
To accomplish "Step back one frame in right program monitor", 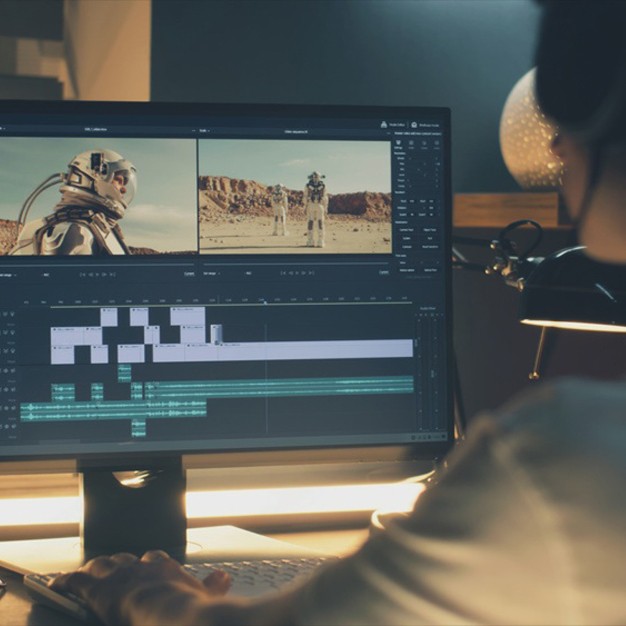I will [x=291, y=273].
